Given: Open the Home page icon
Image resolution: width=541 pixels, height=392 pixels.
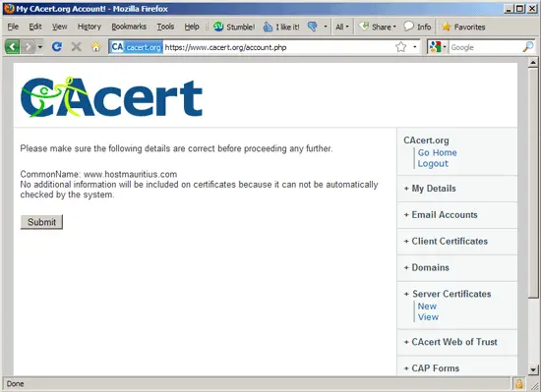Looking at the screenshot, I should (x=96, y=47).
